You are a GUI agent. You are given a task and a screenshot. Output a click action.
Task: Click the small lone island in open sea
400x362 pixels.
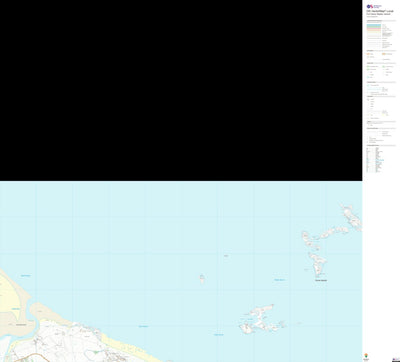pos(202,278)
